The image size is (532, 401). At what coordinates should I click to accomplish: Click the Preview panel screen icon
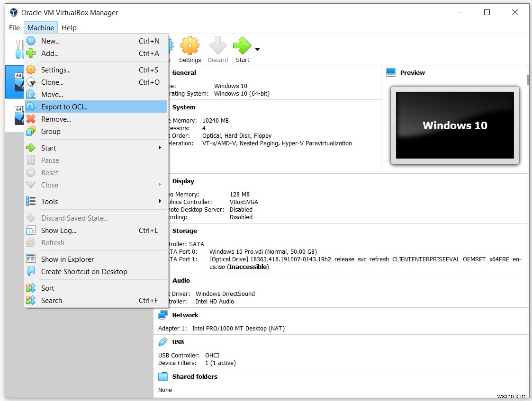coord(391,72)
